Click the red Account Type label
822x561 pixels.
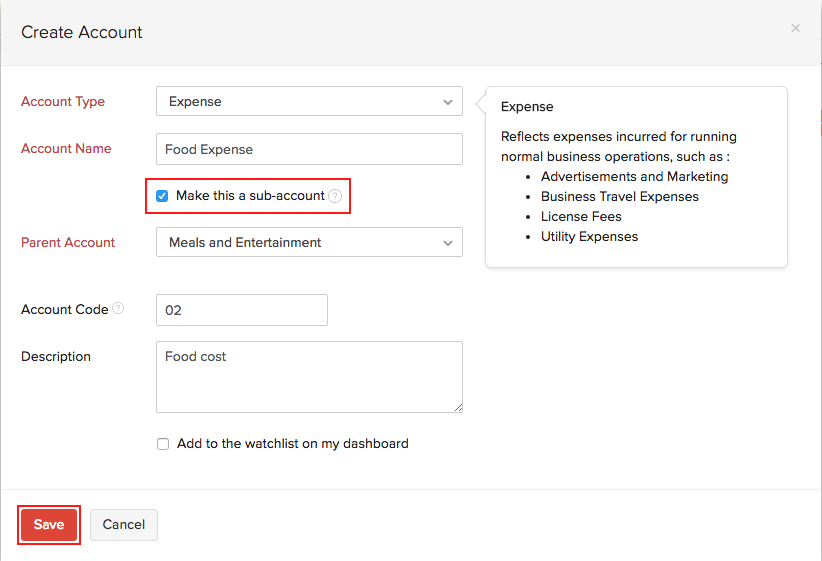63,101
